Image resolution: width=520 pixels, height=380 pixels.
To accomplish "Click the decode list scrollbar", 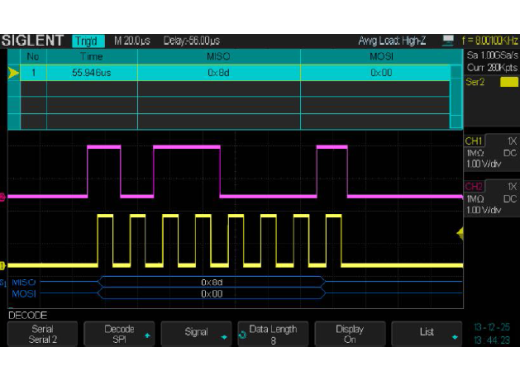I will pyautogui.click(x=456, y=97).
